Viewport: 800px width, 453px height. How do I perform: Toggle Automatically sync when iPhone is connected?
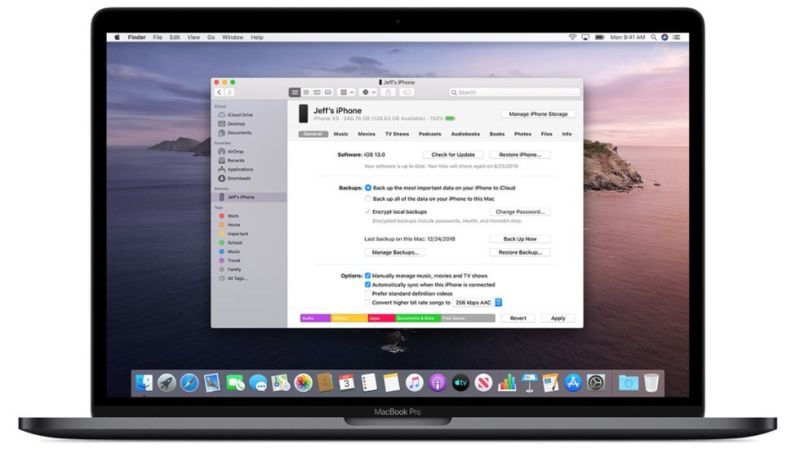pyautogui.click(x=367, y=285)
